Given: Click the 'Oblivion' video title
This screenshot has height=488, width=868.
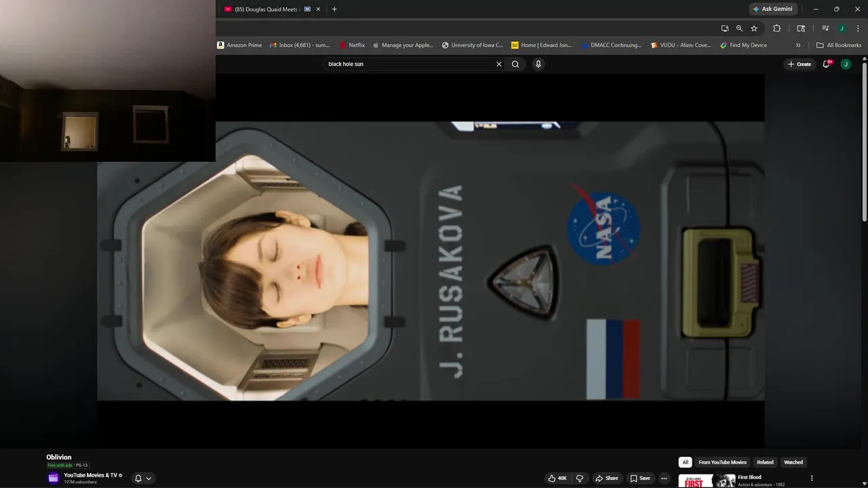Looking at the screenshot, I should (x=58, y=457).
